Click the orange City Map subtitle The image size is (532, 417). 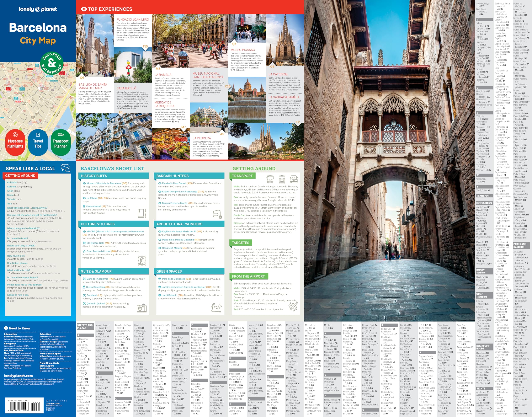coord(38,41)
